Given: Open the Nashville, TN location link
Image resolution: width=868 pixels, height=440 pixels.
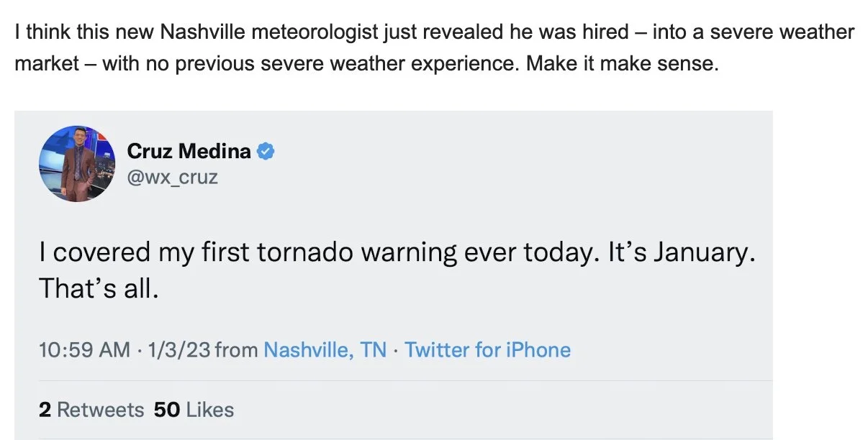Looking at the screenshot, I should click(x=325, y=350).
